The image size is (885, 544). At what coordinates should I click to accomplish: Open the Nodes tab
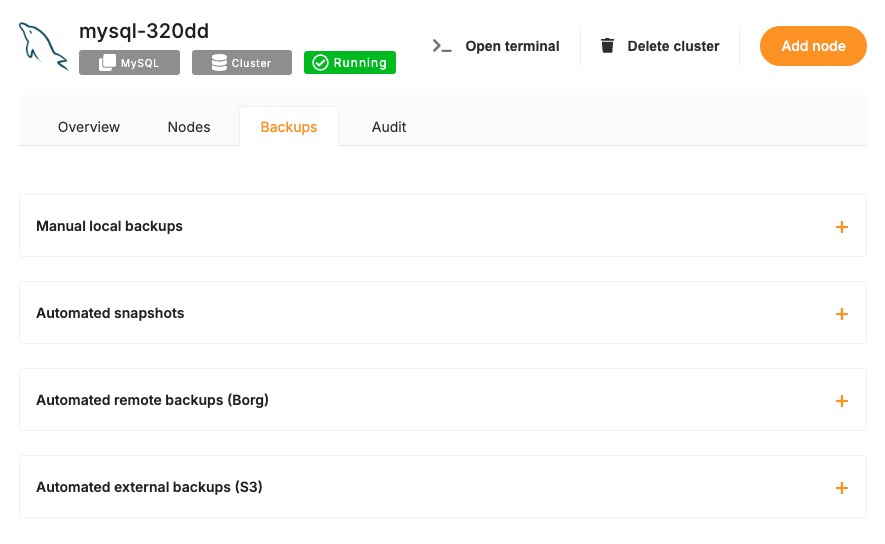189,127
